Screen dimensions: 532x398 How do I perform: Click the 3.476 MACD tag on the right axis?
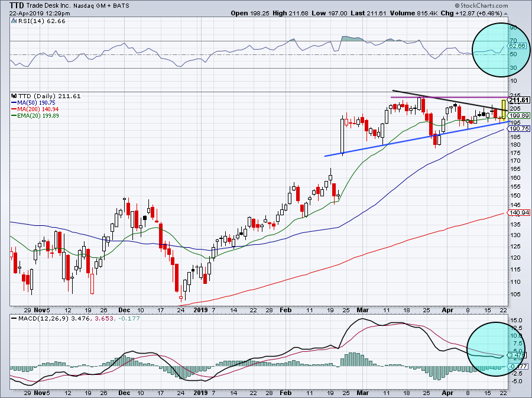click(517, 355)
